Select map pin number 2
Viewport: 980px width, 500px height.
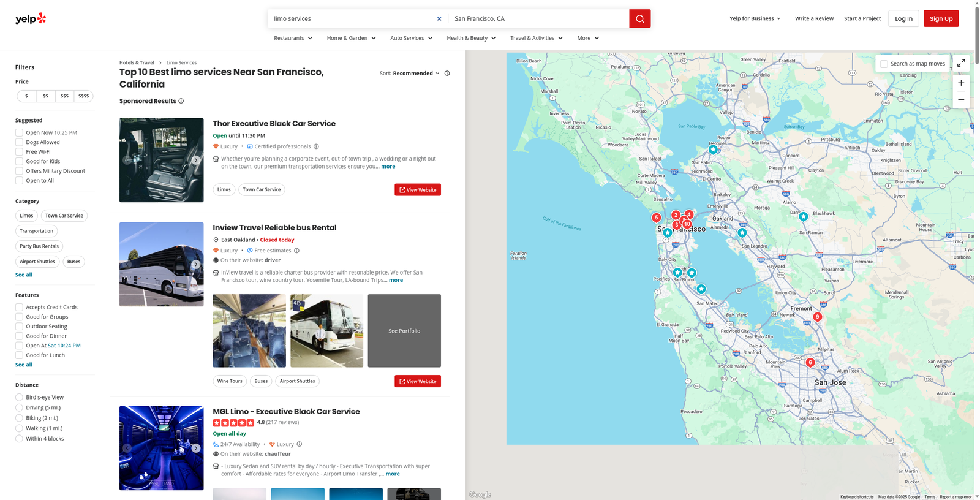point(676,215)
